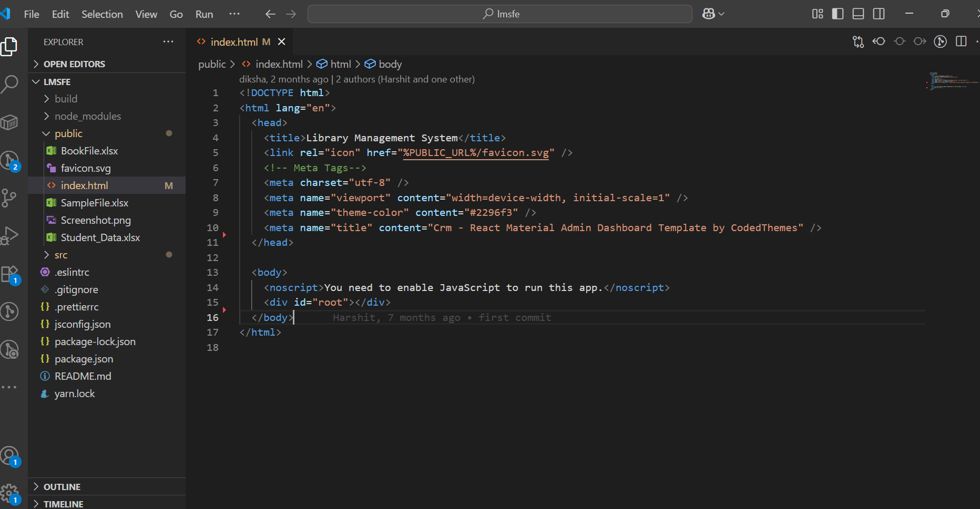Expand the src folder
Image resolution: width=980 pixels, height=509 pixels.
61,255
